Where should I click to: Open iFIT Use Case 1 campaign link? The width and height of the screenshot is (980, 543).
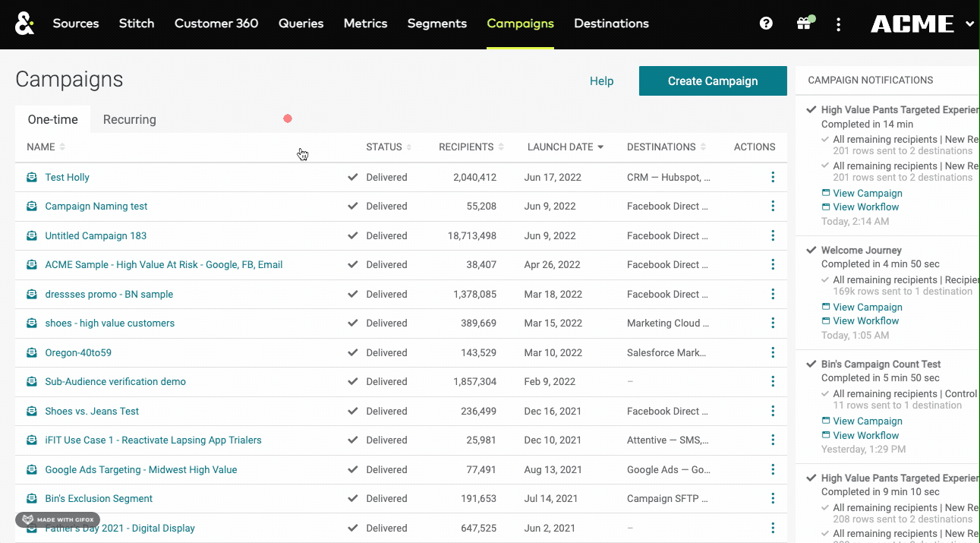click(x=153, y=440)
